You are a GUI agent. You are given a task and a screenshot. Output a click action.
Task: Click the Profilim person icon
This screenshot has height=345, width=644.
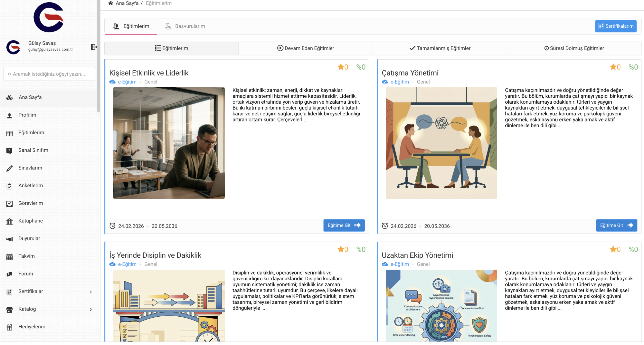coord(10,115)
